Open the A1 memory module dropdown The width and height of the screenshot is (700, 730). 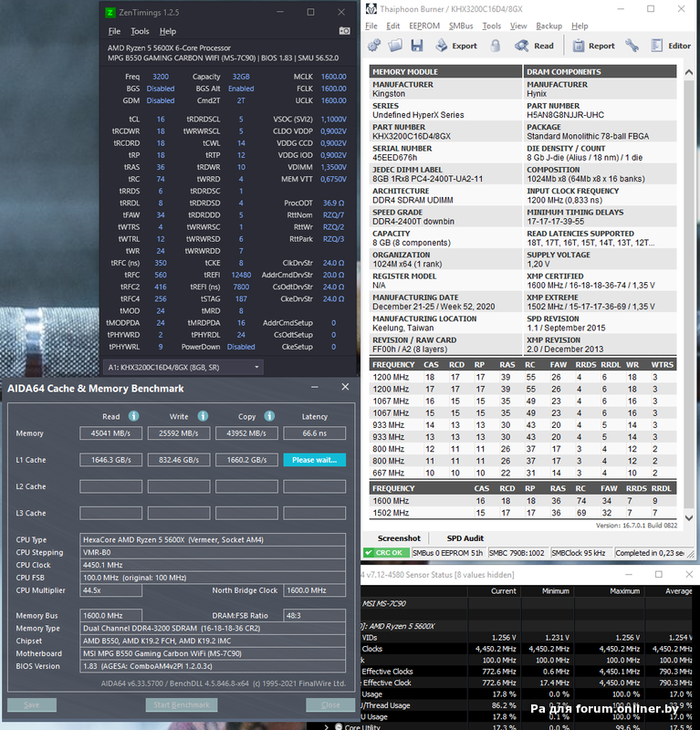point(184,367)
